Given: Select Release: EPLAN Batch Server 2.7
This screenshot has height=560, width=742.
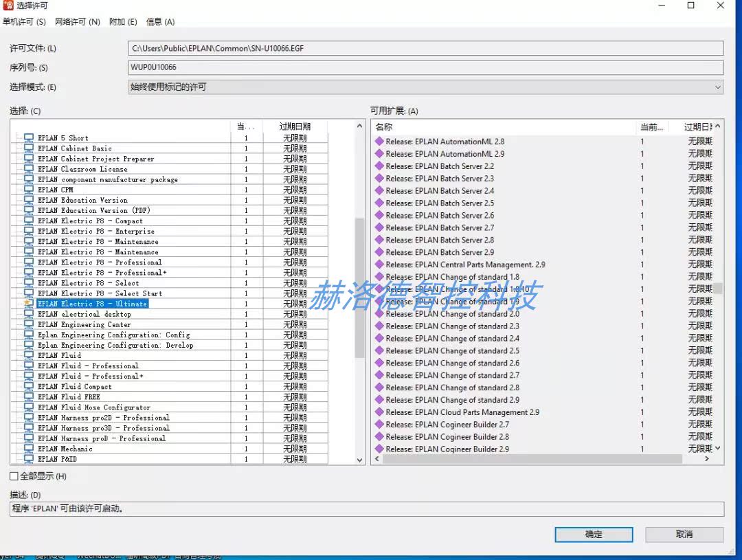Looking at the screenshot, I should click(x=440, y=227).
